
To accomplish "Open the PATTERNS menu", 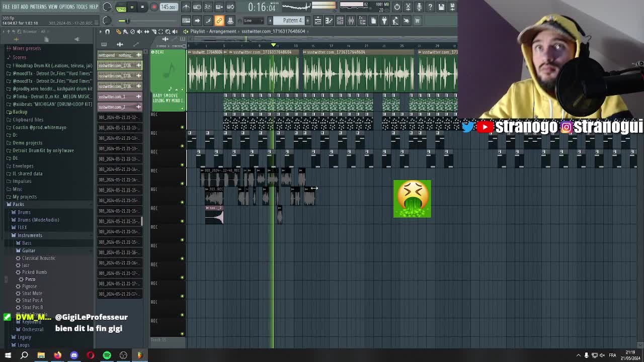I will 38,7.
